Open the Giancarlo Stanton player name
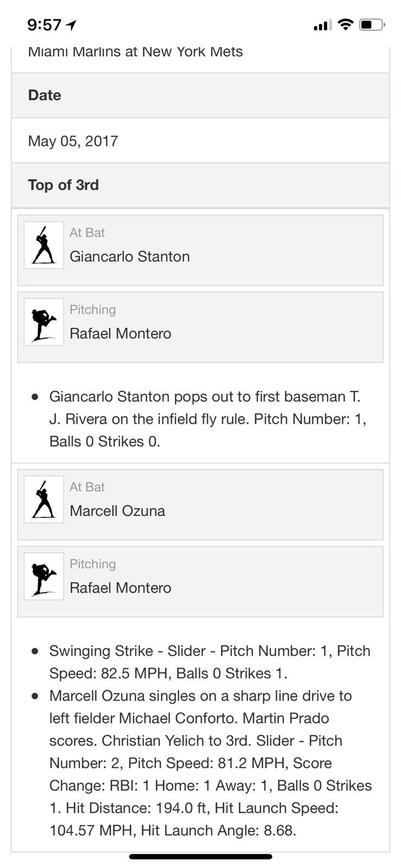 (130, 257)
